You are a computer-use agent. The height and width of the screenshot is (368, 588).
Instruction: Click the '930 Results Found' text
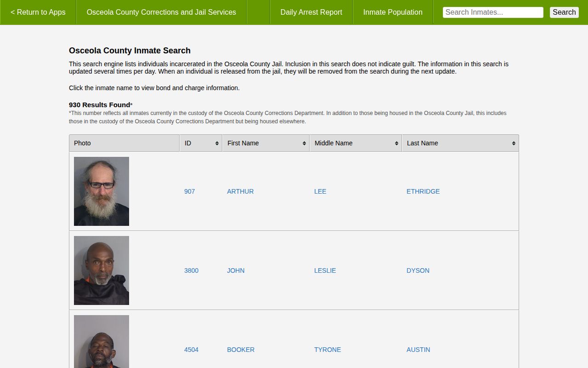(100, 105)
